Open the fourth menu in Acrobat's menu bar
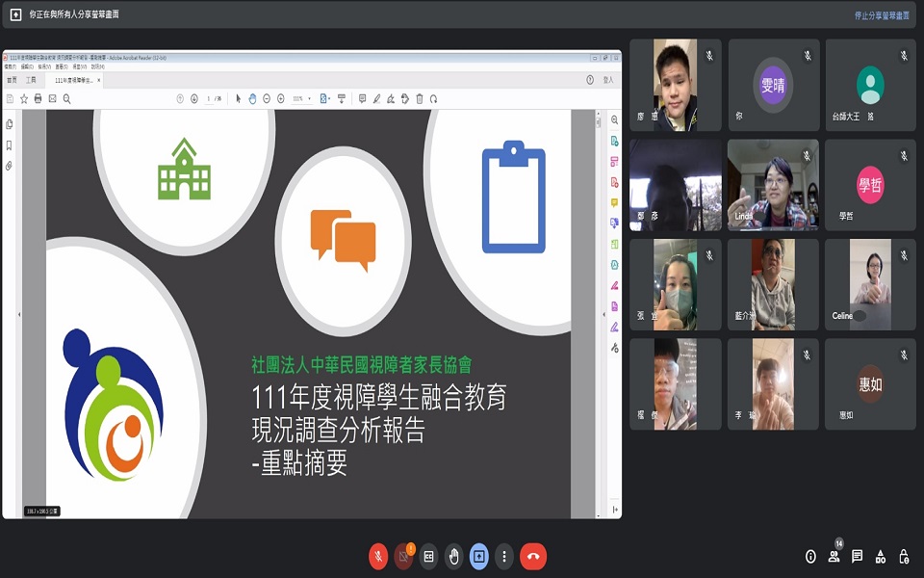The width and height of the screenshot is (924, 578). [62, 66]
